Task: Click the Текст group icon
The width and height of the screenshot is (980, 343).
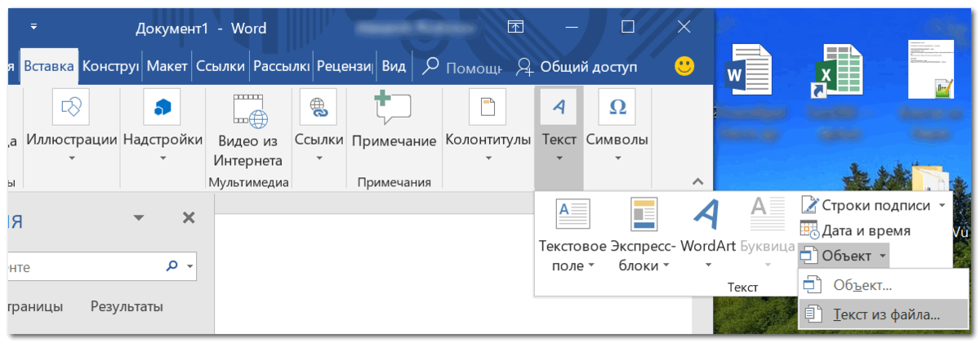Action: 559,107
